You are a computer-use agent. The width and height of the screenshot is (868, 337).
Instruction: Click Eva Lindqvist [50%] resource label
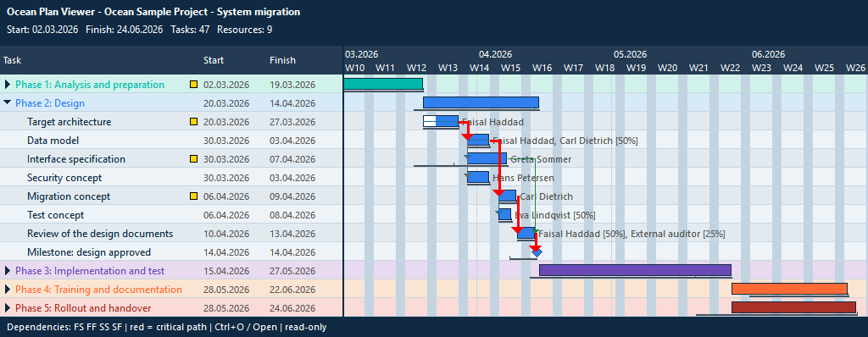pyautogui.click(x=555, y=215)
